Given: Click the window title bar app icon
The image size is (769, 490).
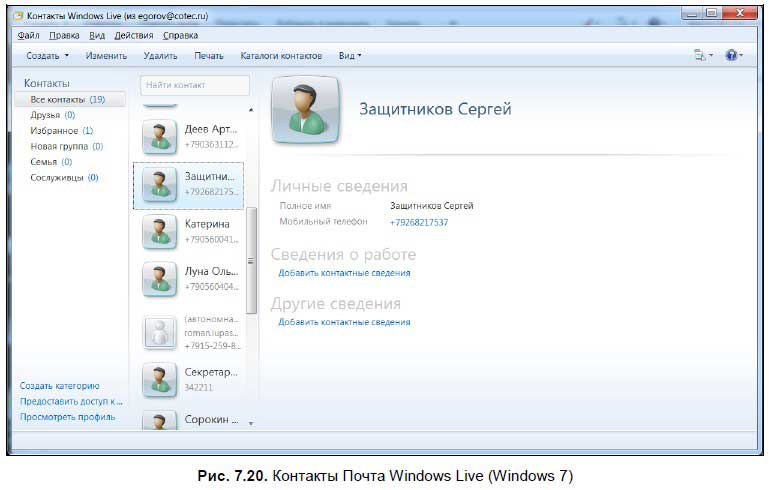Looking at the screenshot, I should (19, 16).
